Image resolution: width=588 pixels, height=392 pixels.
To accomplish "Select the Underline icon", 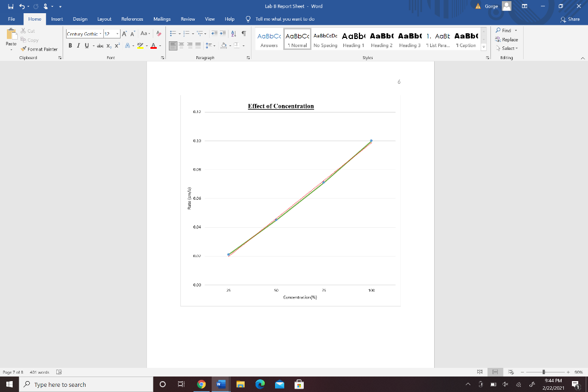I will [86, 45].
